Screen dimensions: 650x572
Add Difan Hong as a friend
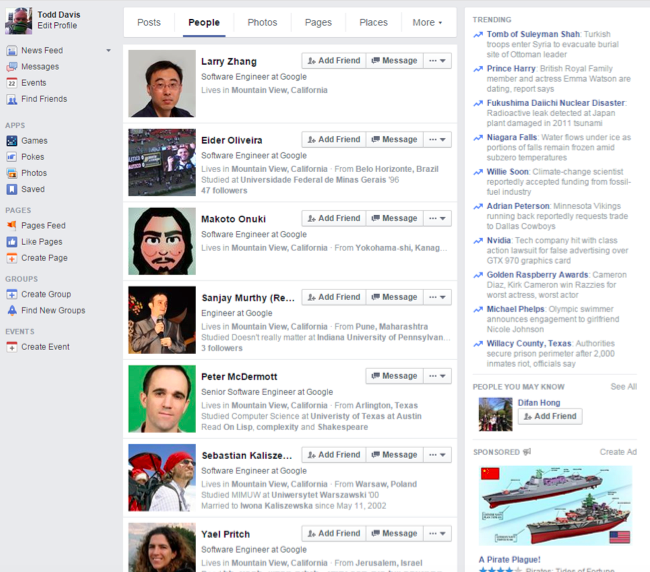(x=550, y=416)
